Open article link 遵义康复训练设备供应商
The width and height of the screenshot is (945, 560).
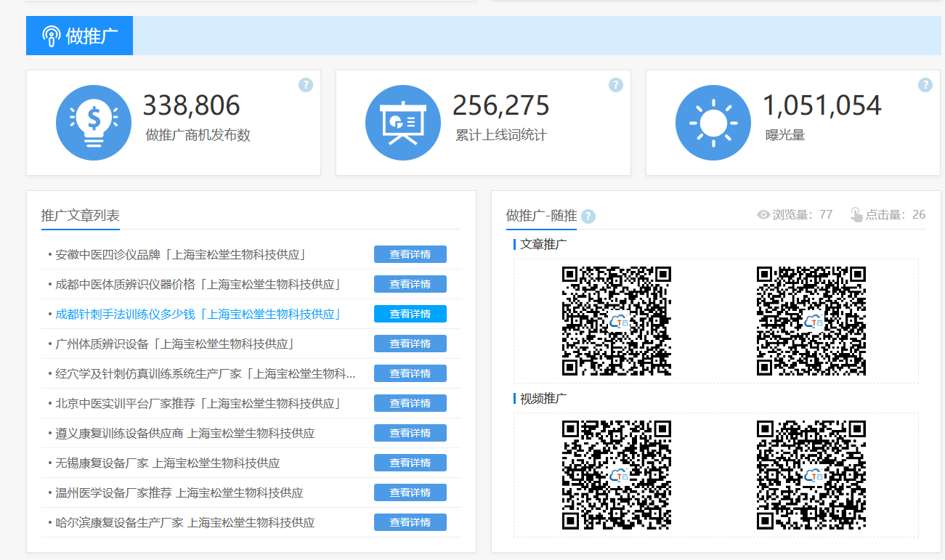point(185,433)
